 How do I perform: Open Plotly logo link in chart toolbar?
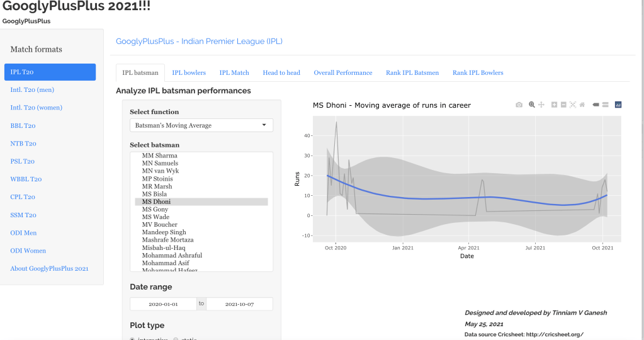[x=618, y=105]
